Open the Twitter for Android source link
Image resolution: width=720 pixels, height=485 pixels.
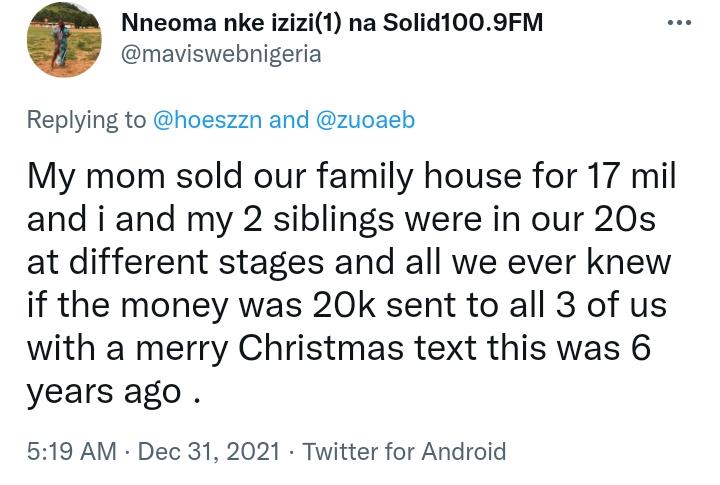[x=405, y=451]
